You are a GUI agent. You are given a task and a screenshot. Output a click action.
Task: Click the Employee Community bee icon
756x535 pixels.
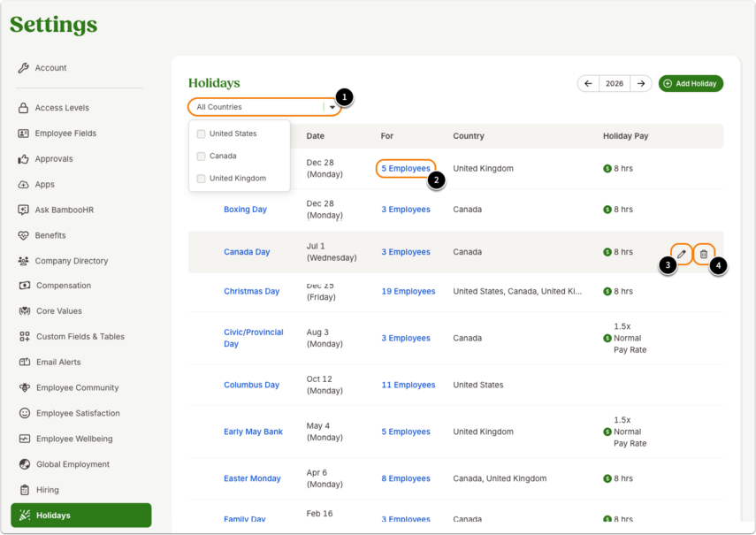[25, 387]
